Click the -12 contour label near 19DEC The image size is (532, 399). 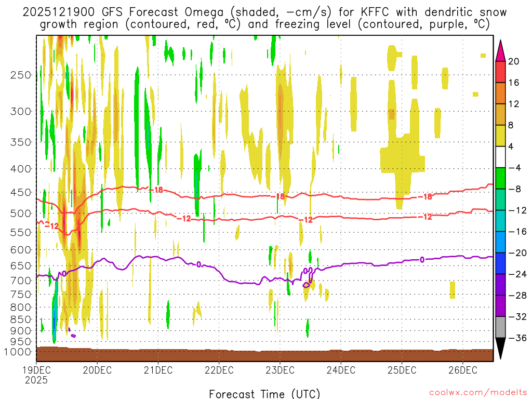pos(52,225)
